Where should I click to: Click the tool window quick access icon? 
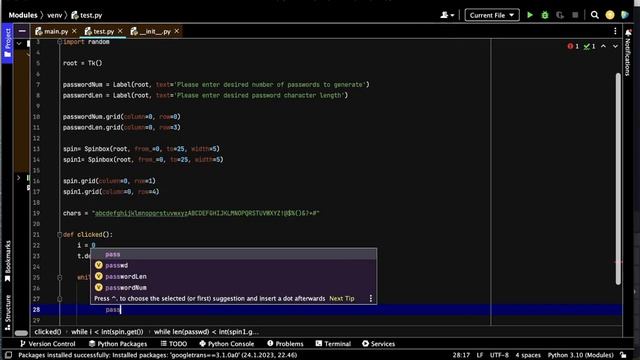coord(8,355)
